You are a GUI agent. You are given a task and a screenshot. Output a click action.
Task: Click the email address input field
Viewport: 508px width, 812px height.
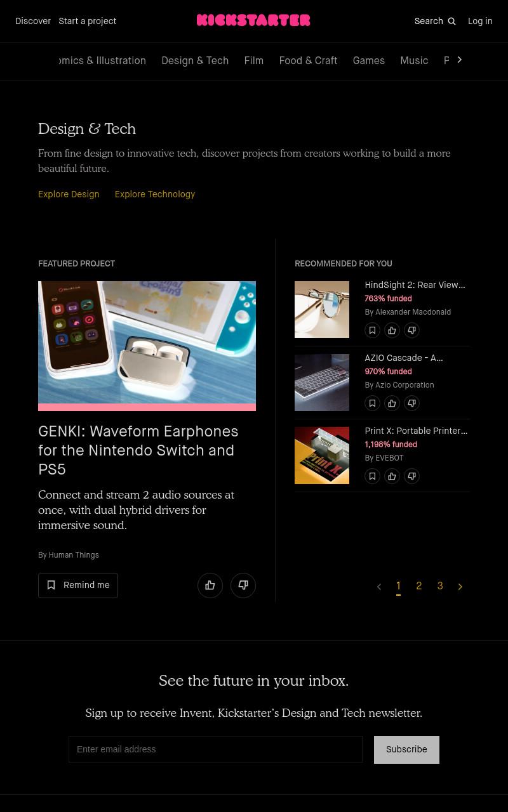(x=215, y=749)
